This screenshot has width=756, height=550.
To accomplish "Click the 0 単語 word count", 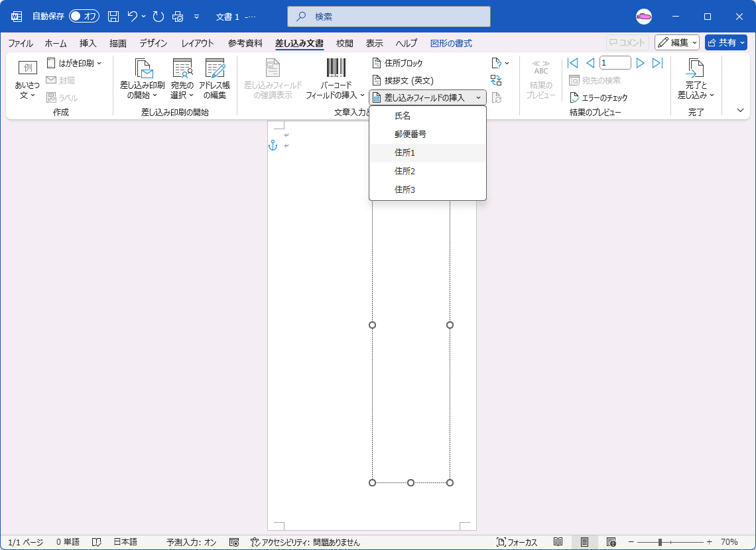I will [x=68, y=542].
